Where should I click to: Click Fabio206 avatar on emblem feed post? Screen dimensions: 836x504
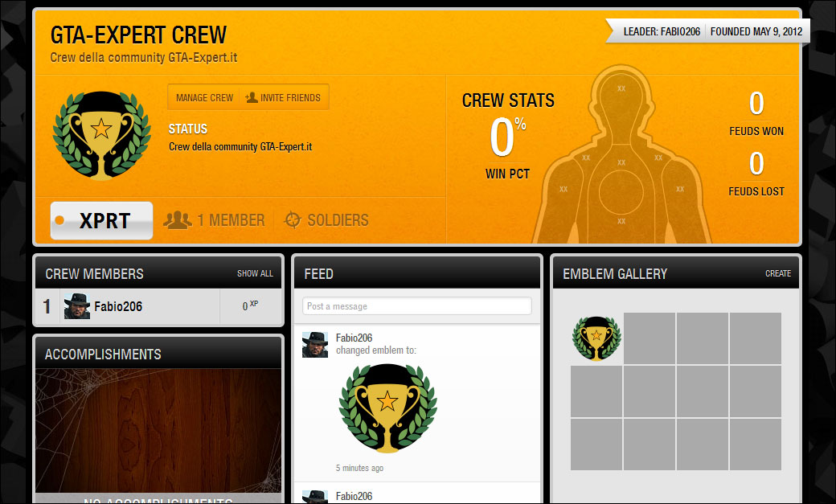point(315,345)
